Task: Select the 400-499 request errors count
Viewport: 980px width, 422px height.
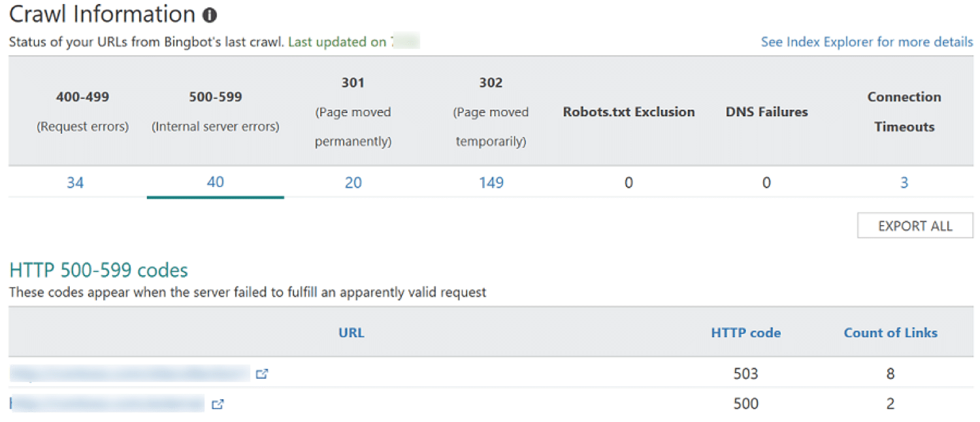Action: click(x=75, y=182)
